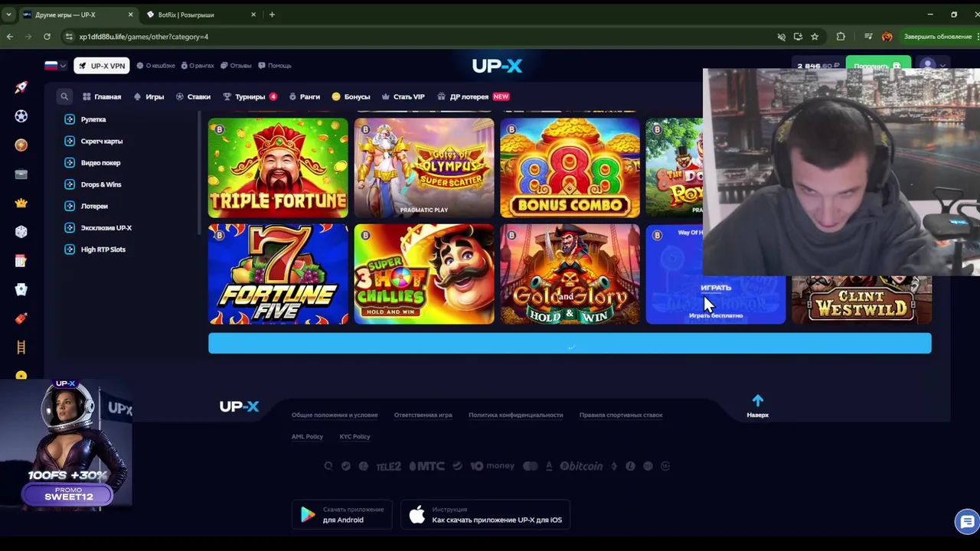The image size is (980, 551).
Task: Select the orange coin sidebar icon
Action: pyautogui.click(x=21, y=145)
